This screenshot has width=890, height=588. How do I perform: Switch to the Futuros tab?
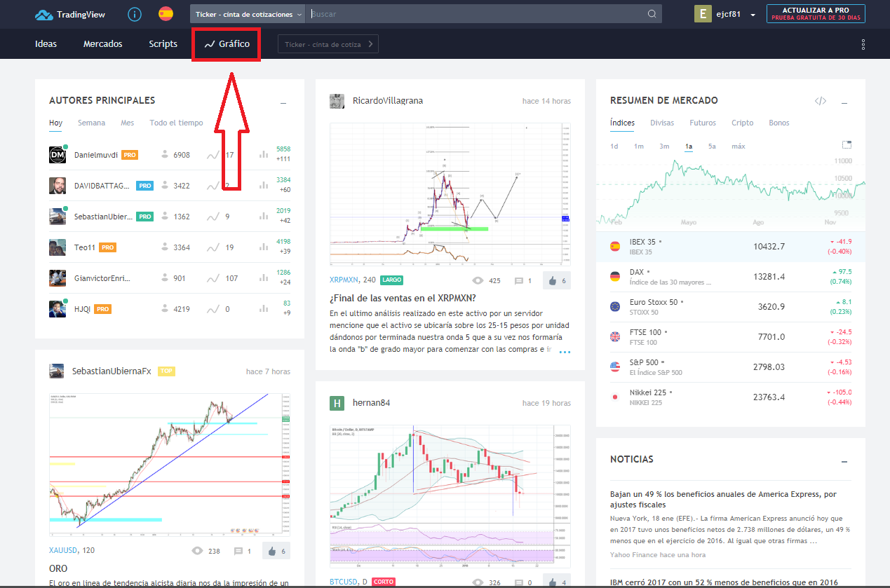tap(703, 123)
